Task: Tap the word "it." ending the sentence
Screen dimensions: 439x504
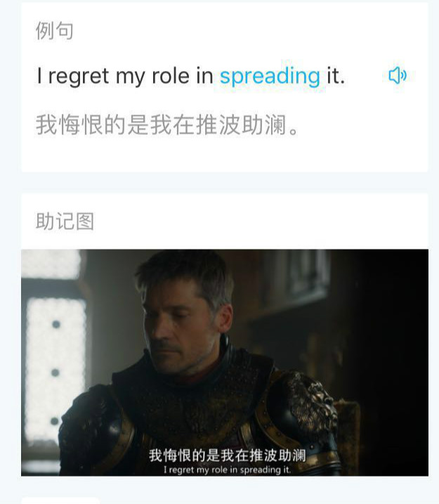Action: pyautogui.click(x=336, y=76)
